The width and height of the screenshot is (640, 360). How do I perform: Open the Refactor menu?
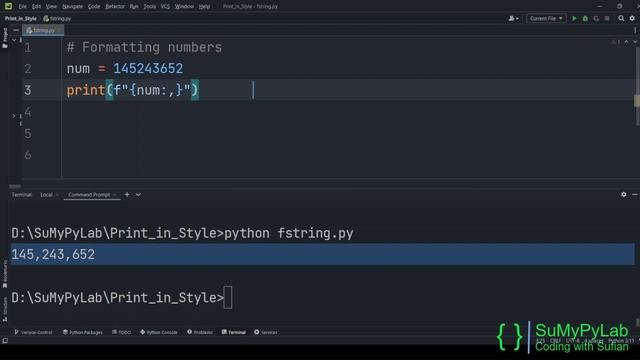[115, 7]
